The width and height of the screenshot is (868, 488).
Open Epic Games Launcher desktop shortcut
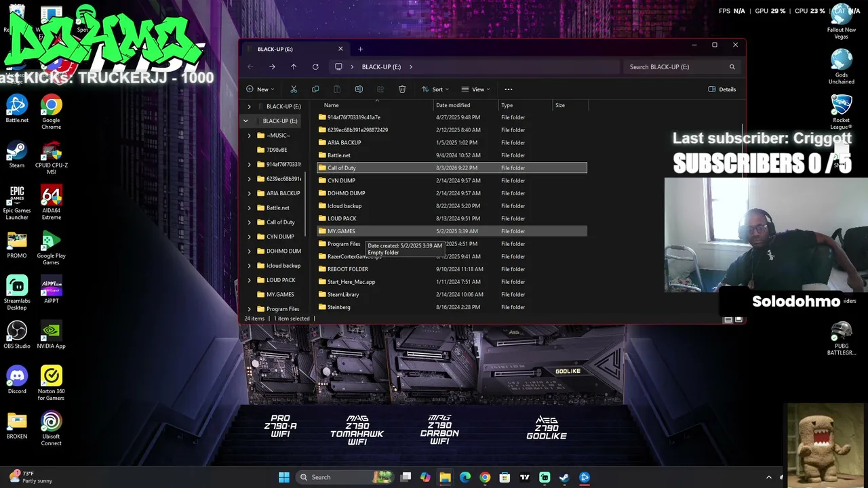tap(17, 202)
